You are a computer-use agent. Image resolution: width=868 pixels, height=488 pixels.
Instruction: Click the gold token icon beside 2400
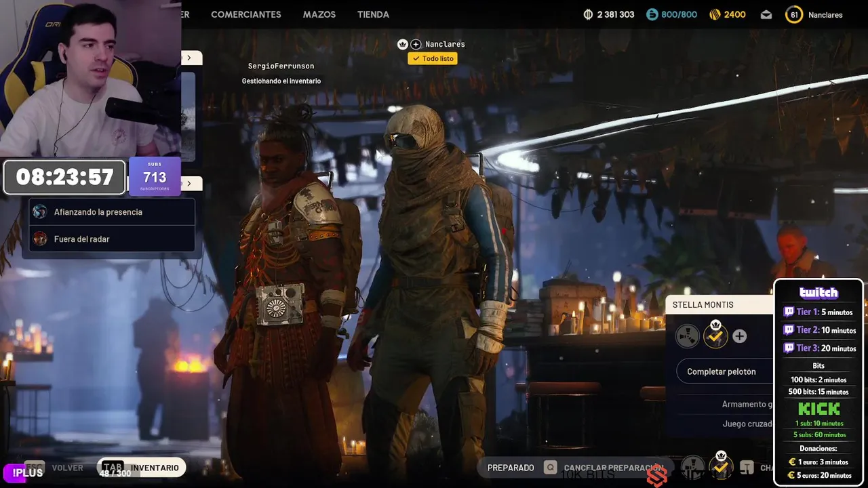pos(715,14)
